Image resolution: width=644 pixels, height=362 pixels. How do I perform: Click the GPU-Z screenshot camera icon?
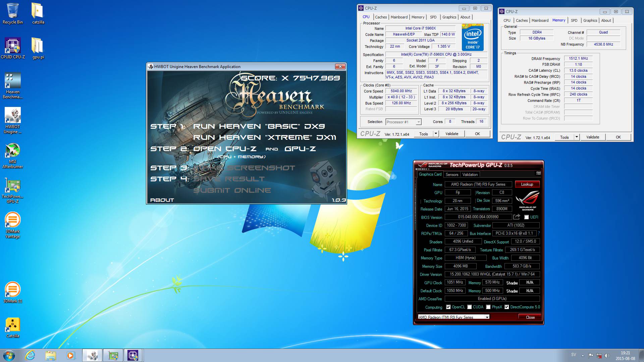(538, 173)
